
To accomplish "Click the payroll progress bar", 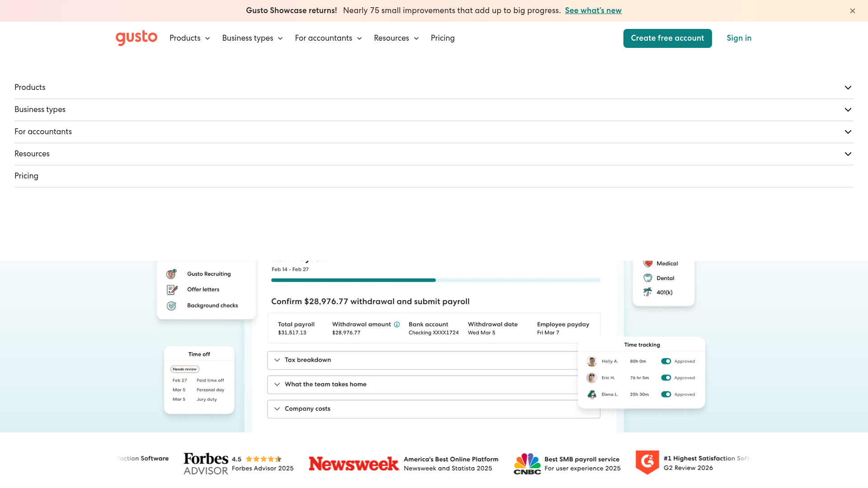I will point(436,280).
